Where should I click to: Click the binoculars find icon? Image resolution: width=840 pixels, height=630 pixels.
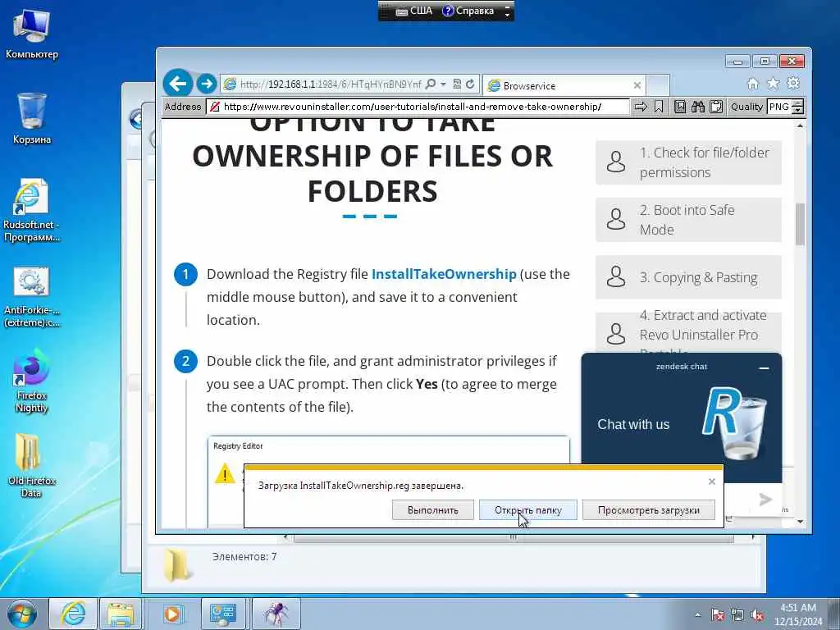coord(697,107)
